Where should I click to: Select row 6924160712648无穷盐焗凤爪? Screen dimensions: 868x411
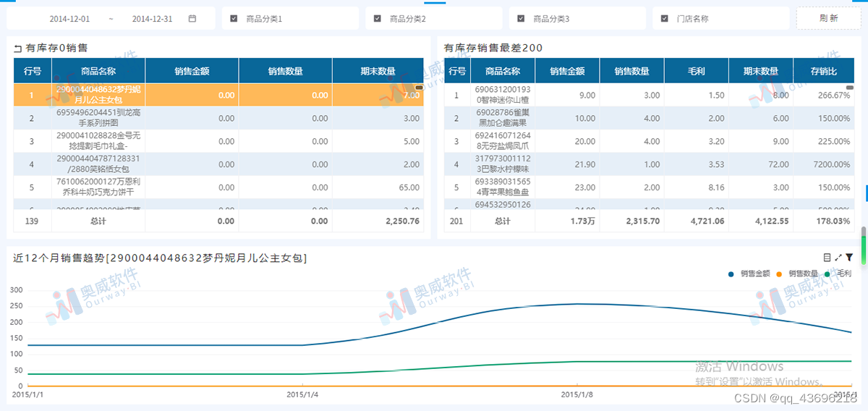(649, 141)
